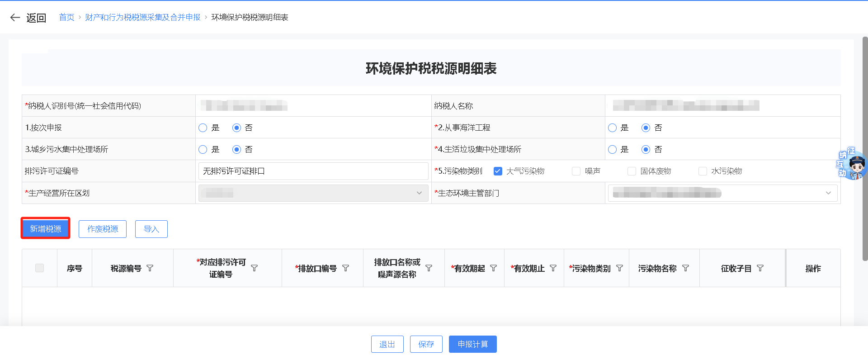Filter the 污染物类别 column

(620, 268)
